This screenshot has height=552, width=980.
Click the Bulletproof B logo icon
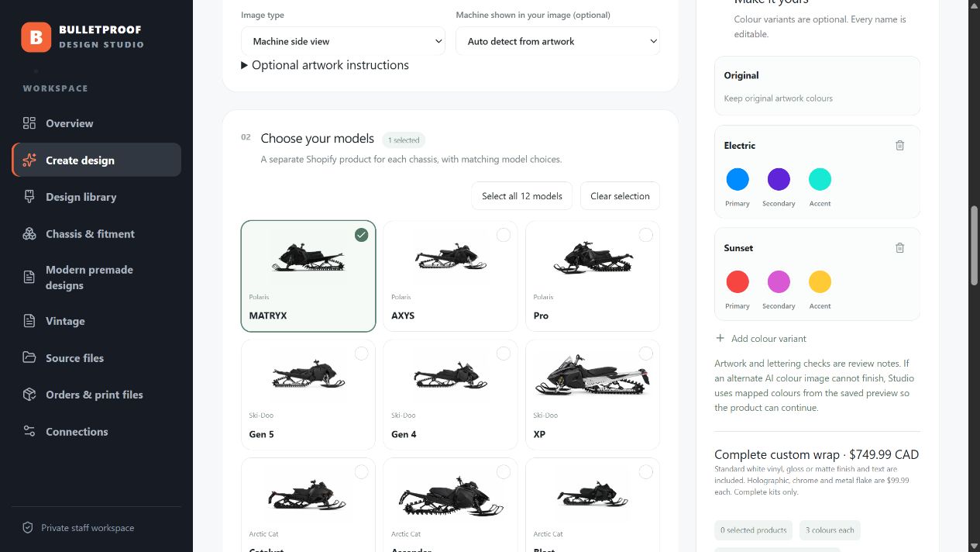(36, 36)
